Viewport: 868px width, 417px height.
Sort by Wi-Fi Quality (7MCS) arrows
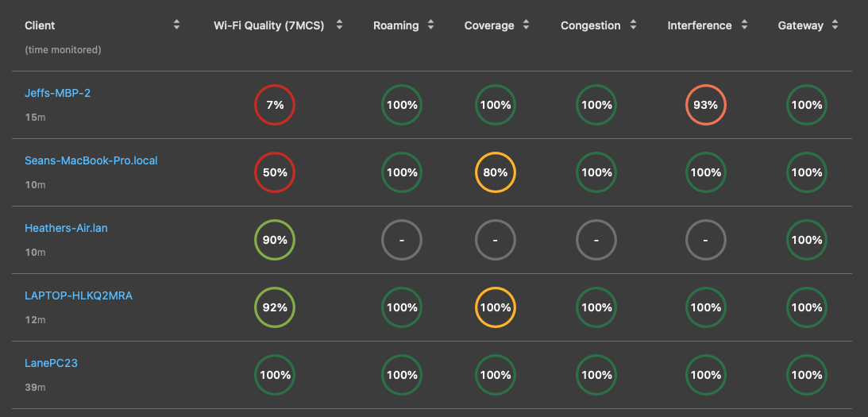tap(339, 25)
